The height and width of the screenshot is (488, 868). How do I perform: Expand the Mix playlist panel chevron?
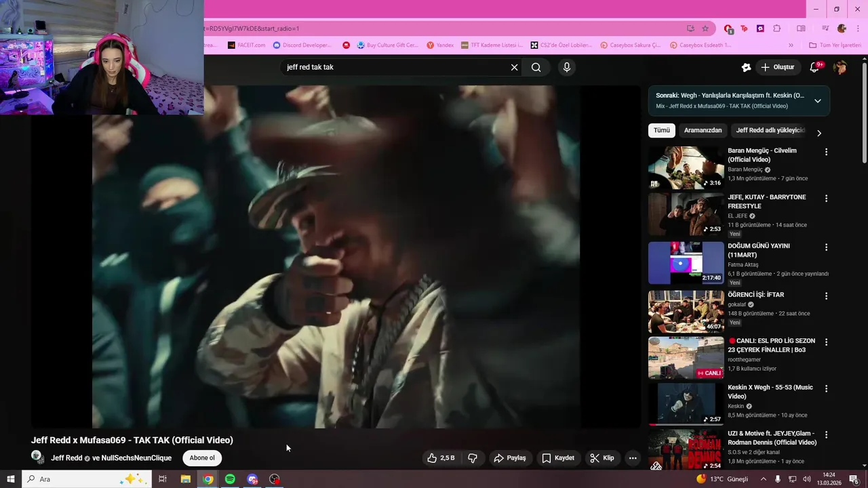tap(818, 101)
